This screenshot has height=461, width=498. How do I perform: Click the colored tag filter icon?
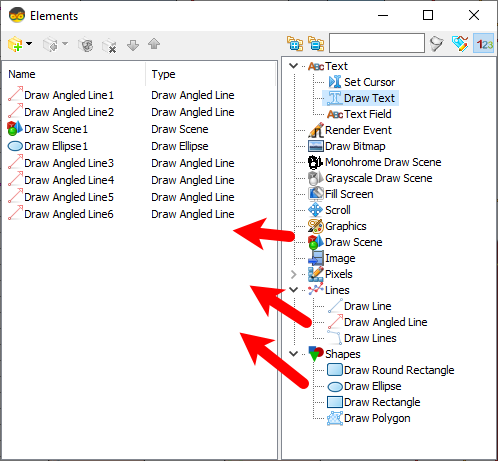[x=460, y=44]
